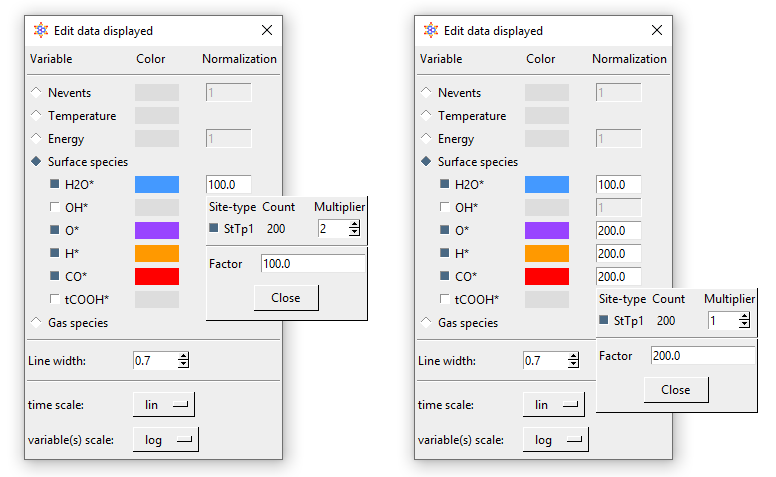Close the right Edit data displayed window
This screenshot has width=776, height=477.
tap(656, 31)
